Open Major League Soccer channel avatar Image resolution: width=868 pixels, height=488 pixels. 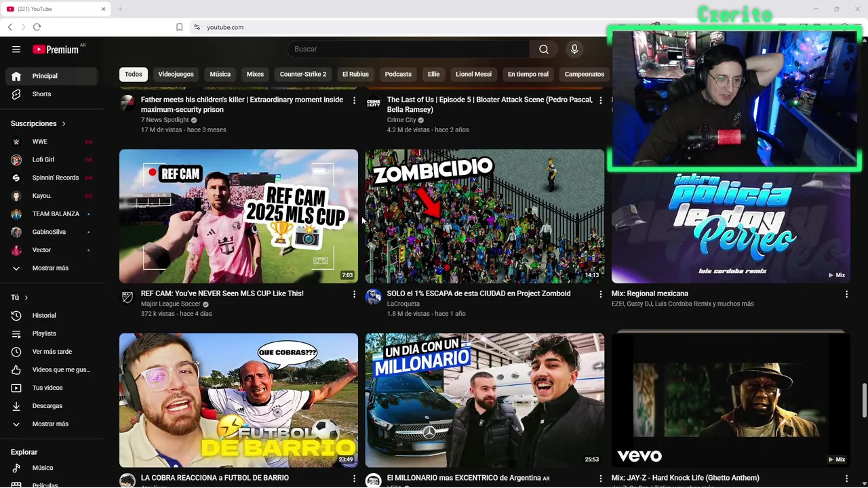point(127,297)
